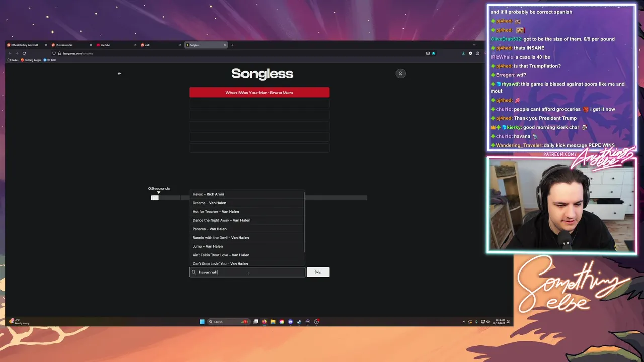Select Havoc – Rich Amiri suggestion
Image resolution: width=644 pixels, height=362 pixels.
point(247,194)
